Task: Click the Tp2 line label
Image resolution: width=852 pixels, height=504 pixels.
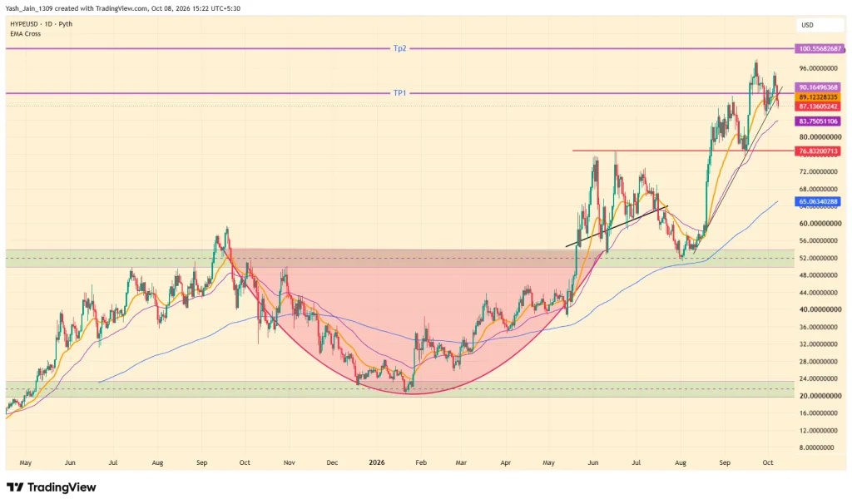Action: tap(399, 48)
